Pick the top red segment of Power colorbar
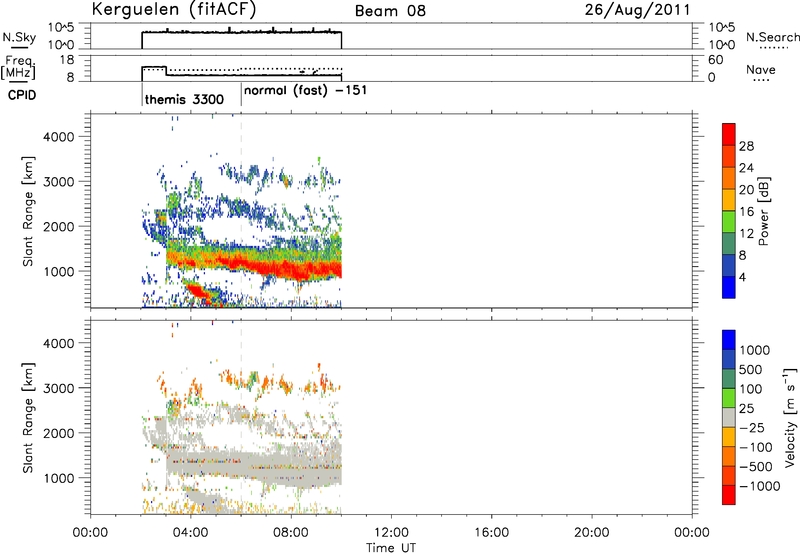Screen dimensions: 800x554 tap(729, 134)
